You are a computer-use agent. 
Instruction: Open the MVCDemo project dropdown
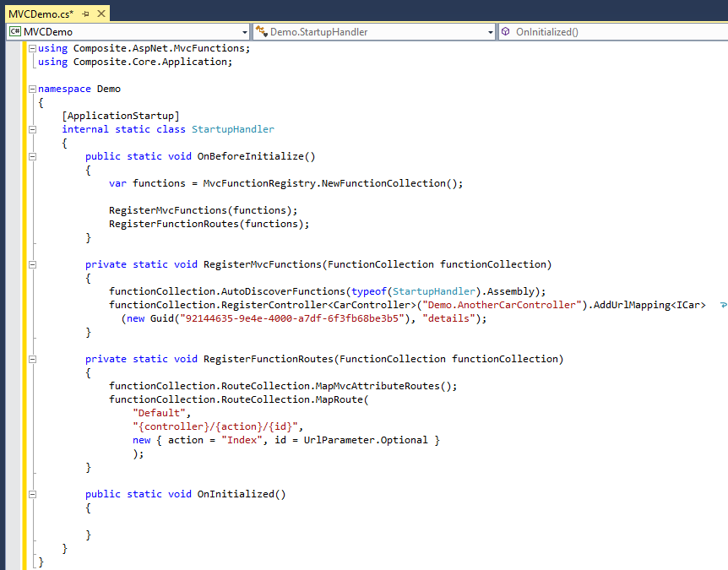tap(246, 30)
